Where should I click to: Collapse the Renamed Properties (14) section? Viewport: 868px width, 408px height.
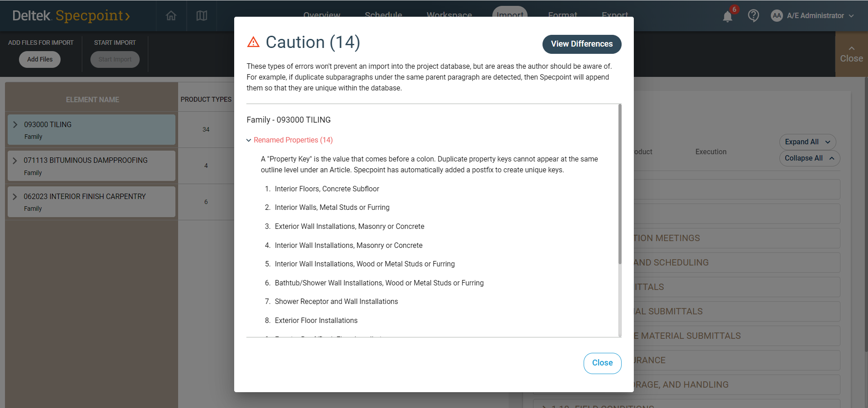(249, 140)
